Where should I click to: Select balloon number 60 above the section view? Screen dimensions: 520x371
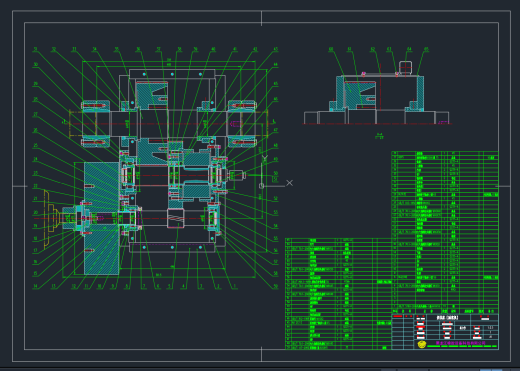tap(331, 49)
